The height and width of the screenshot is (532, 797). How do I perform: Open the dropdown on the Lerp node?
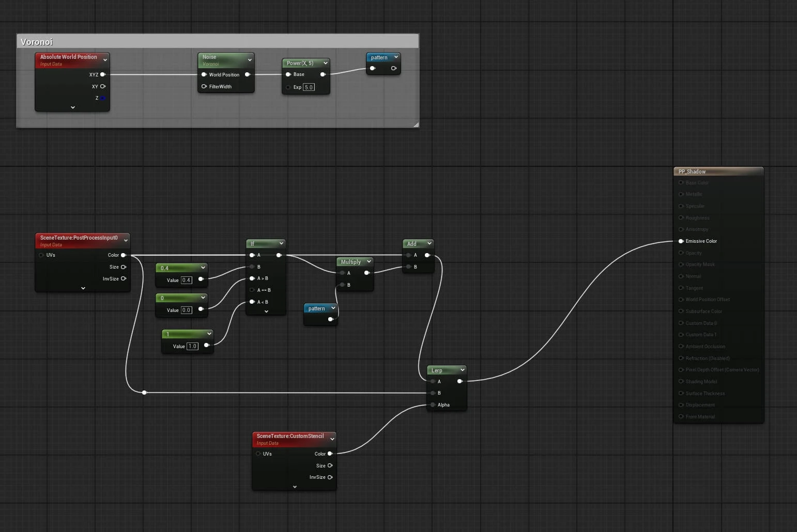point(463,370)
